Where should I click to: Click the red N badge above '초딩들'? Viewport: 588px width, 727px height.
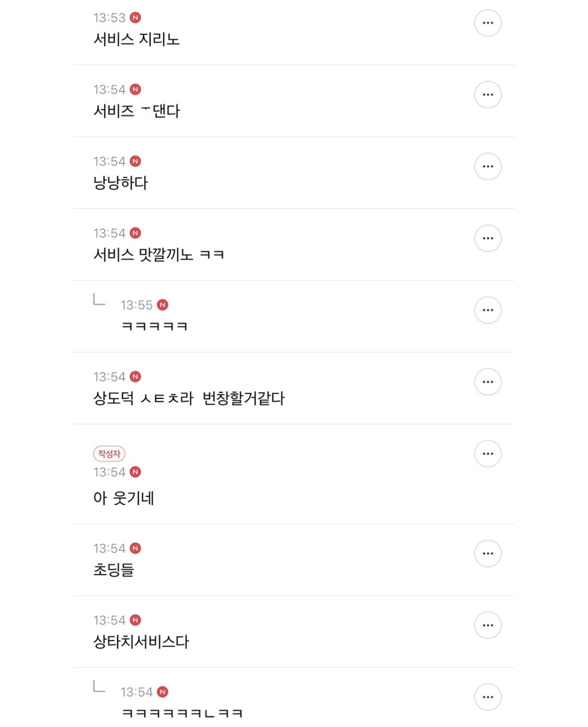[135, 548]
